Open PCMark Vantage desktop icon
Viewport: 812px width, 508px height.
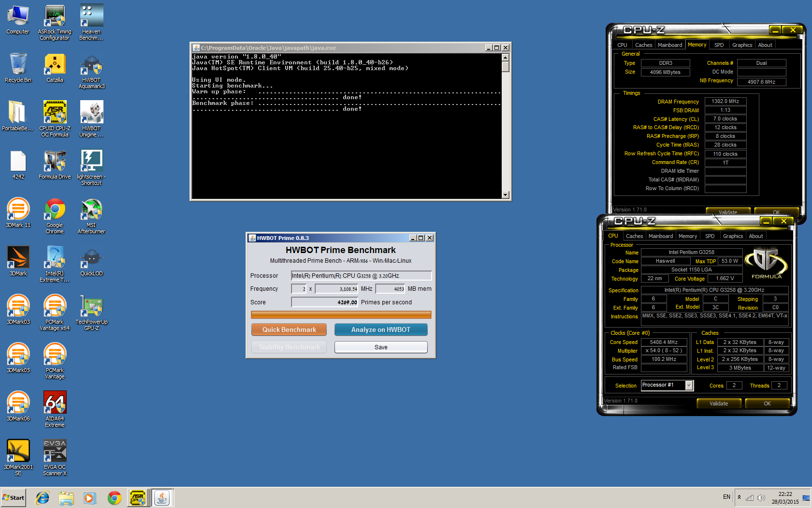click(55, 361)
